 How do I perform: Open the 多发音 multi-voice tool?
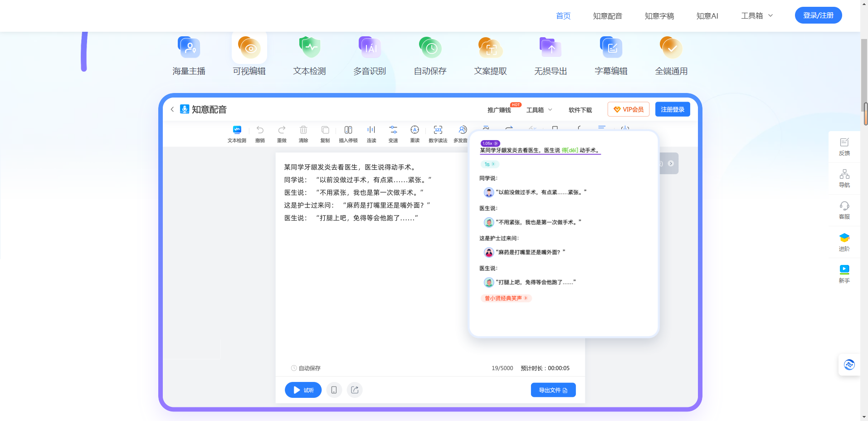461,134
